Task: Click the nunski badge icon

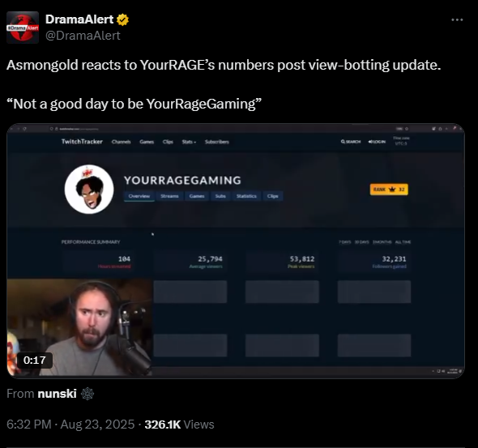Action: (x=87, y=394)
